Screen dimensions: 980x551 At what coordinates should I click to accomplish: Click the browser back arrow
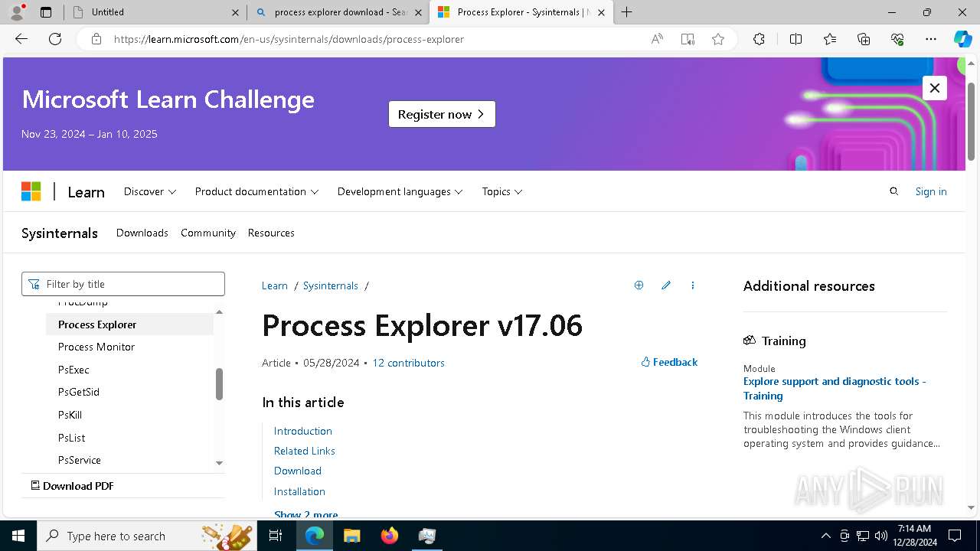point(21,39)
